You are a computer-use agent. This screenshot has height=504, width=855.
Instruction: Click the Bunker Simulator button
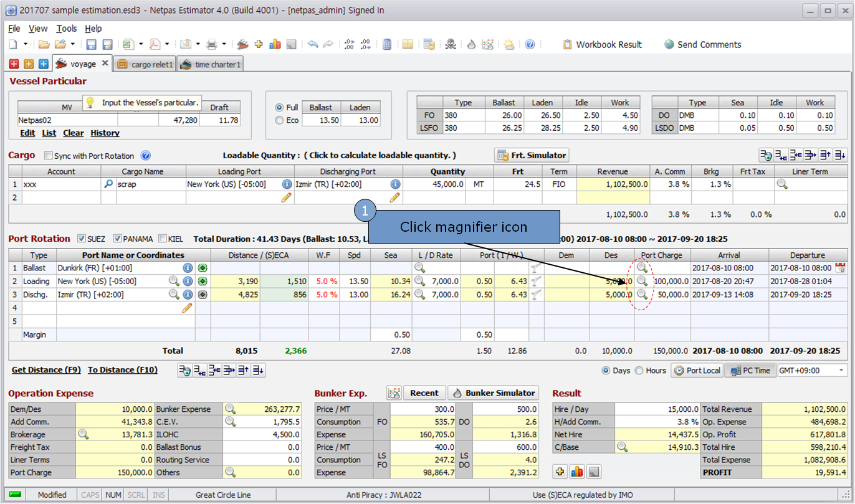494,393
